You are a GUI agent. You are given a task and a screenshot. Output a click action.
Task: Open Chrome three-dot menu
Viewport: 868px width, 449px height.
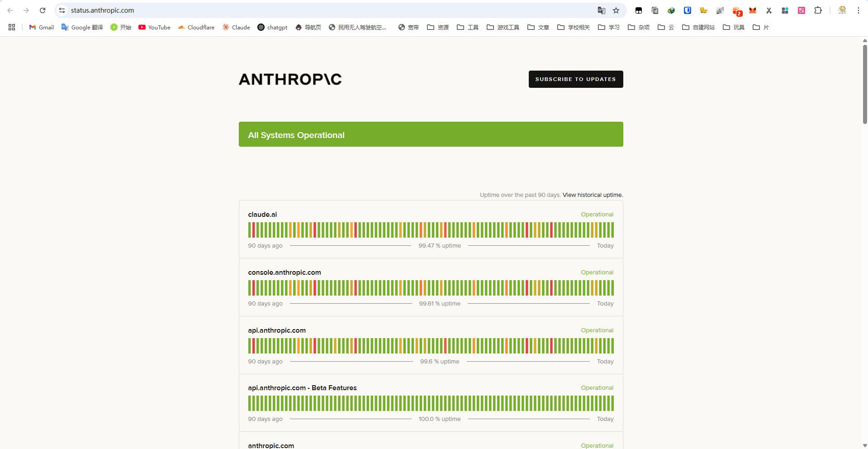859,10
